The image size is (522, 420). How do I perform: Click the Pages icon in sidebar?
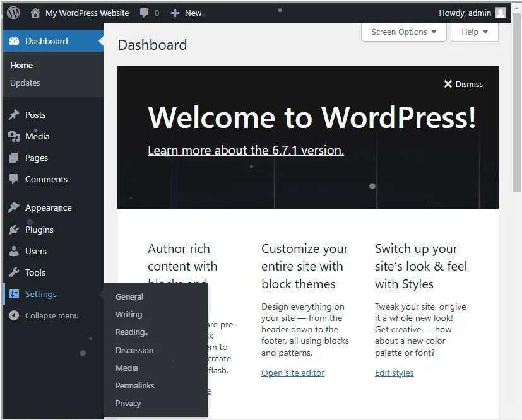tap(14, 158)
